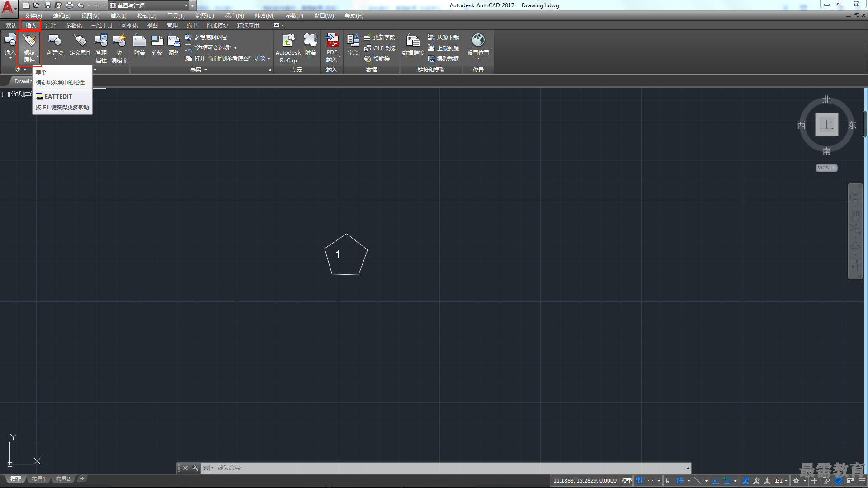Viewport: 868px width, 488px height.
Task: Insert a Field (字段)
Action: coord(353,45)
